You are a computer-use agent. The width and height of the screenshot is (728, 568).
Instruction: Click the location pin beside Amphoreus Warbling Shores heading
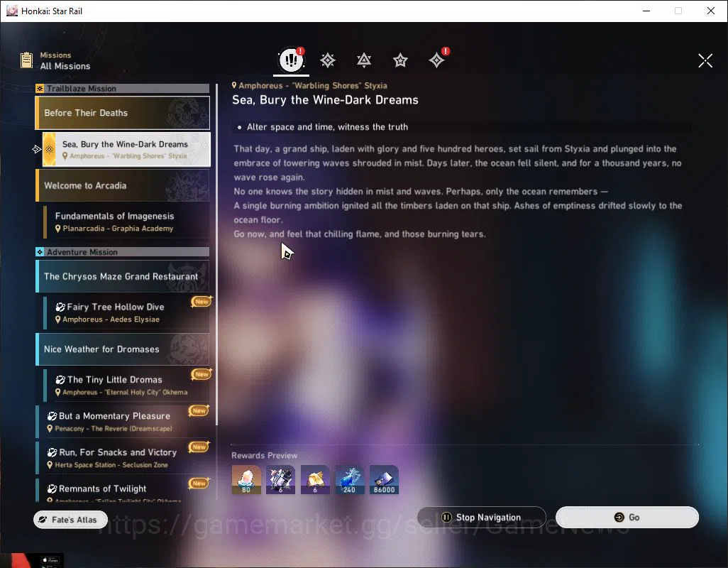coord(234,85)
